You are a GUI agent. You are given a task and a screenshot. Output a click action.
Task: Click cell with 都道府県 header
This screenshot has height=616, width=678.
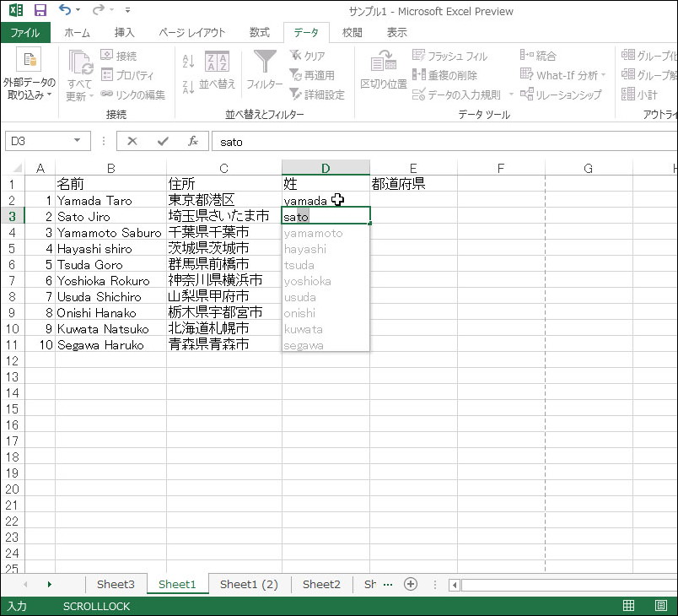coord(413,184)
